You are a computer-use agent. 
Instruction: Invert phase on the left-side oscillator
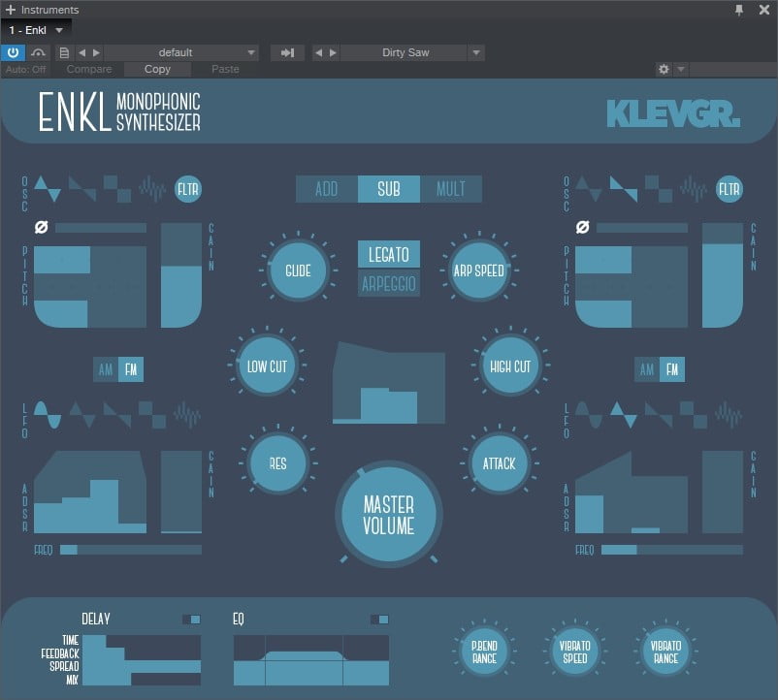tap(41, 227)
